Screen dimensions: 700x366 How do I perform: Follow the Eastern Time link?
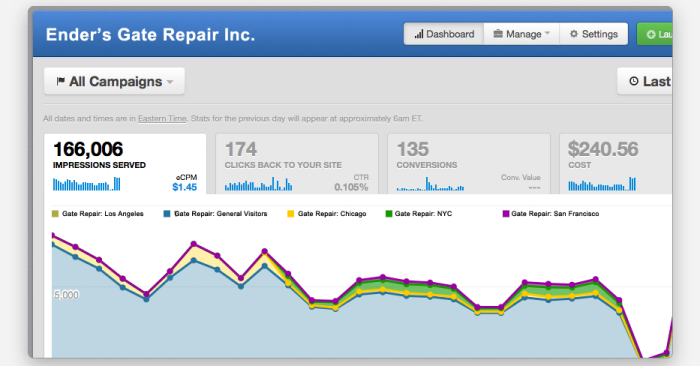[162, 119]
